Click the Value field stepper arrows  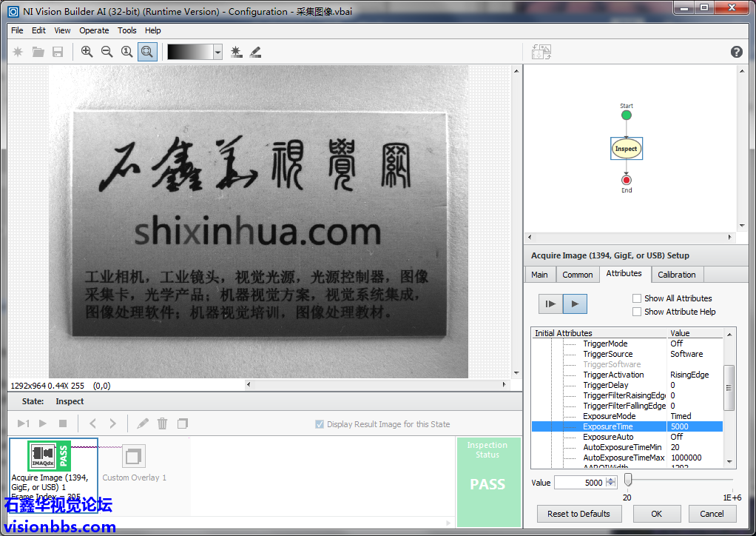tap(610, 483)
